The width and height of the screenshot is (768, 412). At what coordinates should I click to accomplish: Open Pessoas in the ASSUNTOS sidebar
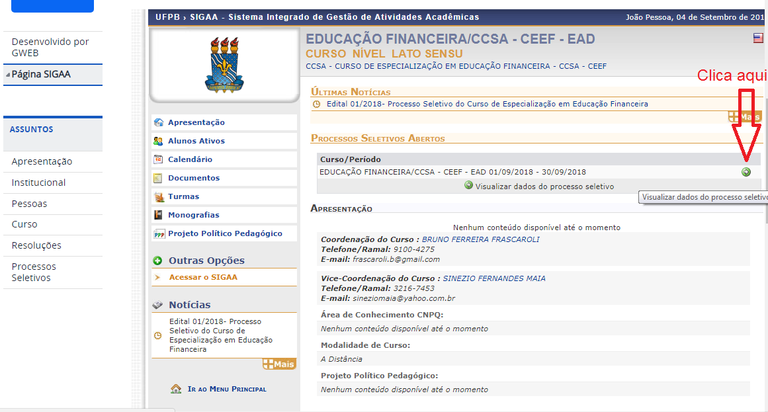(x=29, y=203)
